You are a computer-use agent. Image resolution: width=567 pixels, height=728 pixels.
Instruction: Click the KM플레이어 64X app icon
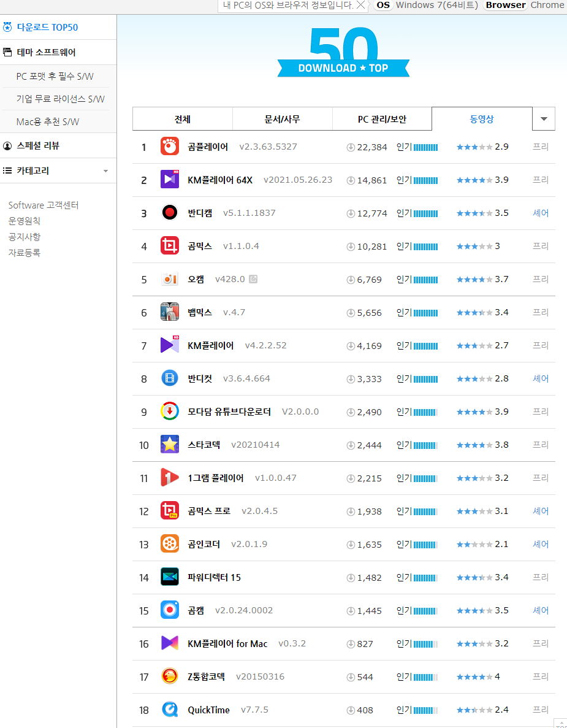tap(169, 179)
